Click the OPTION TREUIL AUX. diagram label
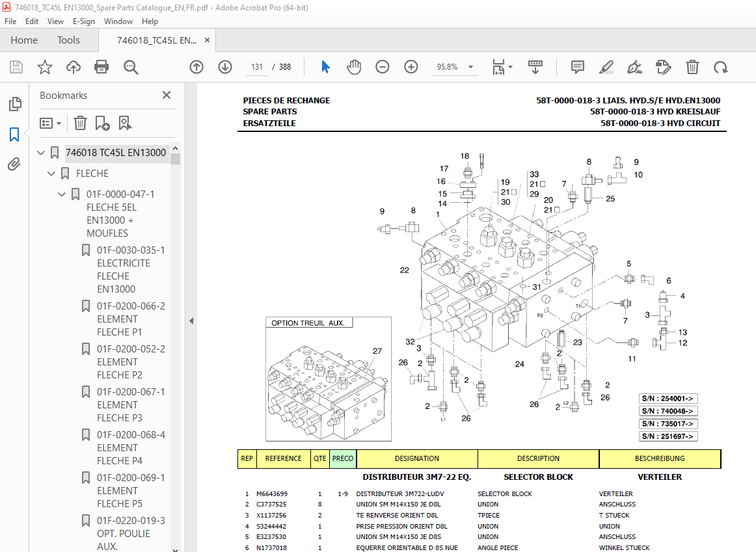This screenshot has height=552, width=756. coord(308,323)
